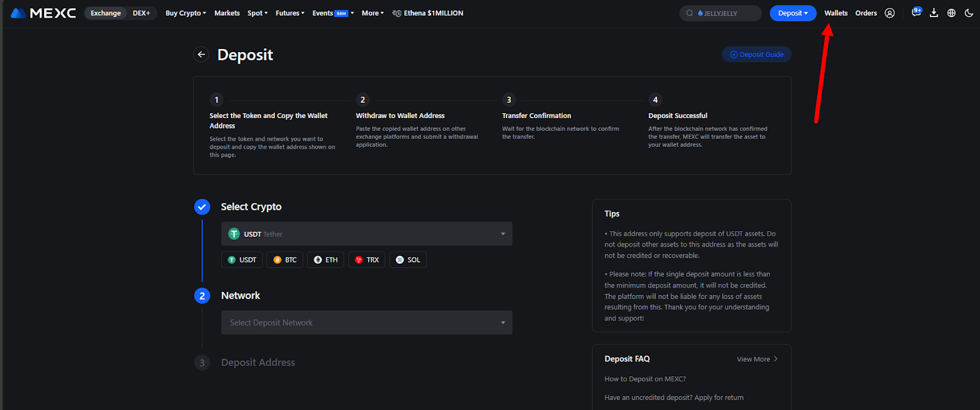Click the Ethena promotion icon
Screen dimensions: 980x410
397,13
